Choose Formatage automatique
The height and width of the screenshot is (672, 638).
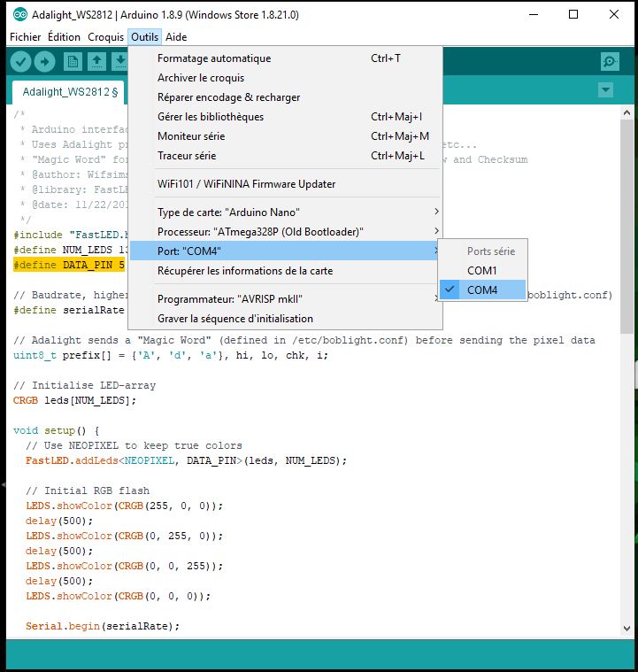pyautogui.click(x=286, y=58)
